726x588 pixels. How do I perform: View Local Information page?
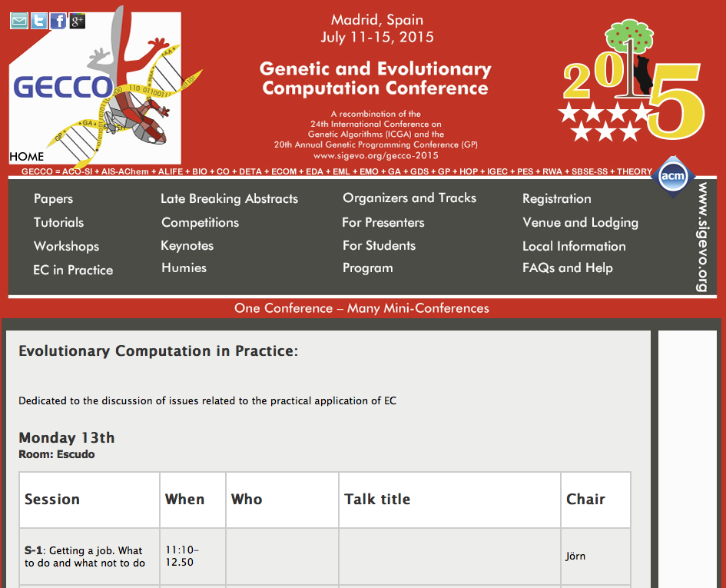click(x=574, y=246)
